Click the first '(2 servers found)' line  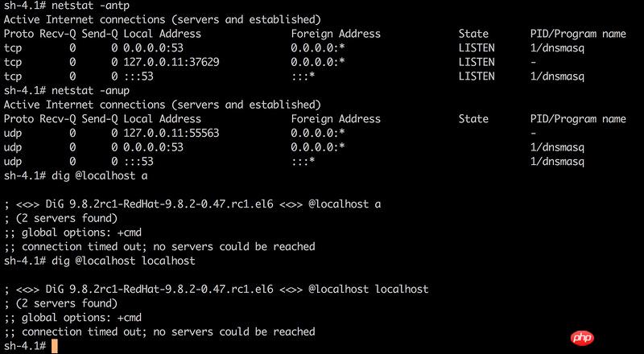61,219
